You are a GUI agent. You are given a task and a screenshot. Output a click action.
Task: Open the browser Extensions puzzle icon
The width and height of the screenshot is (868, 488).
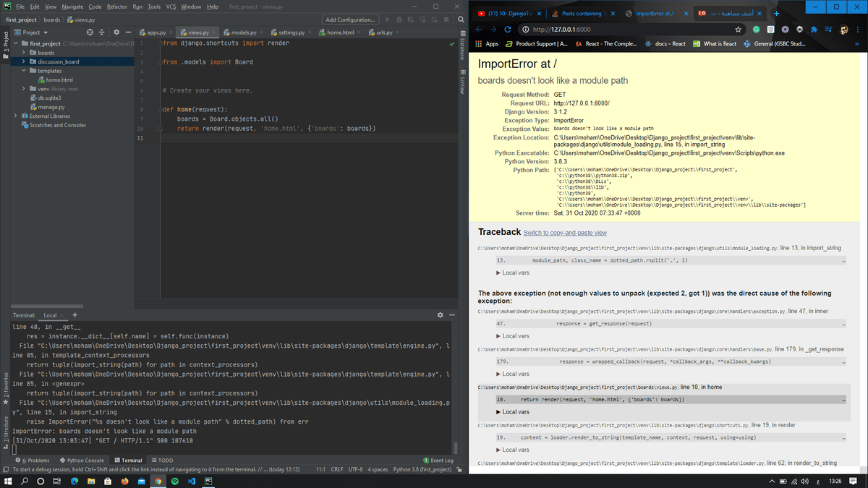coord(812,30)
